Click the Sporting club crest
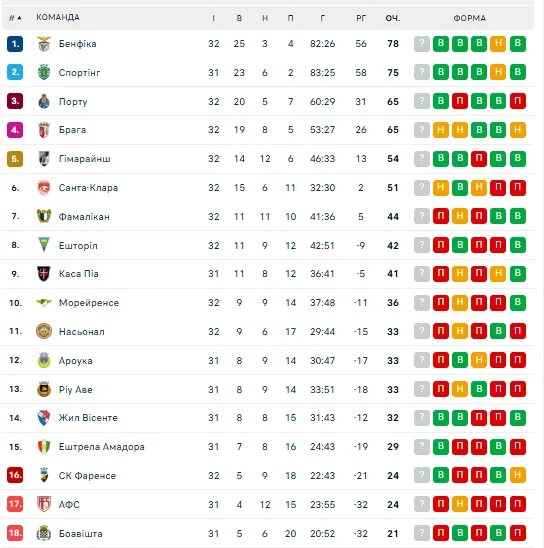544x548 pixels. 44,72
